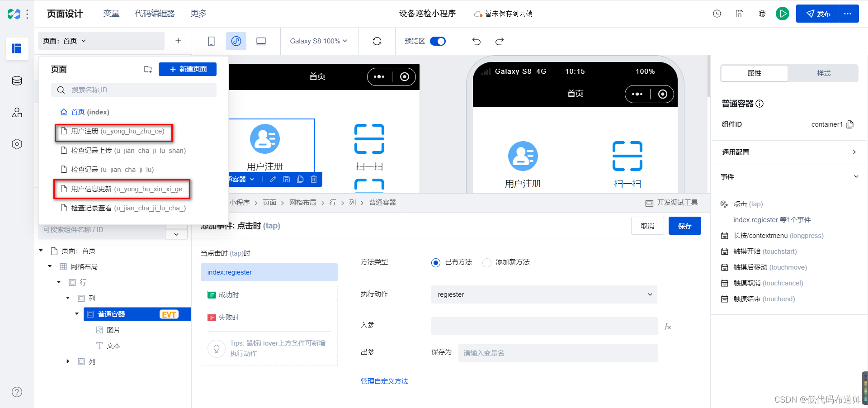Delete selected container with trash icon
This screenshot has width=868, height=408.
(314, 180)
